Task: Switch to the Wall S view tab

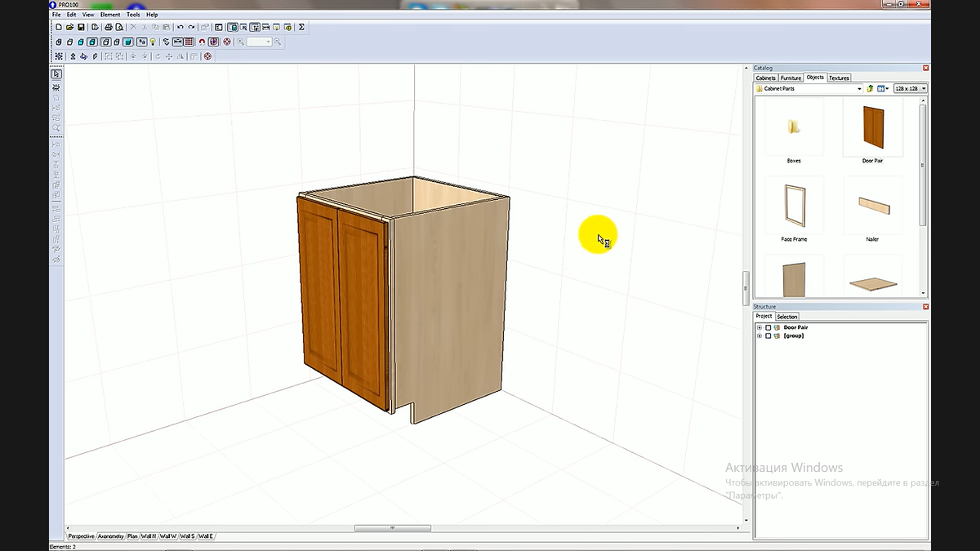Action: click(187, 536)
